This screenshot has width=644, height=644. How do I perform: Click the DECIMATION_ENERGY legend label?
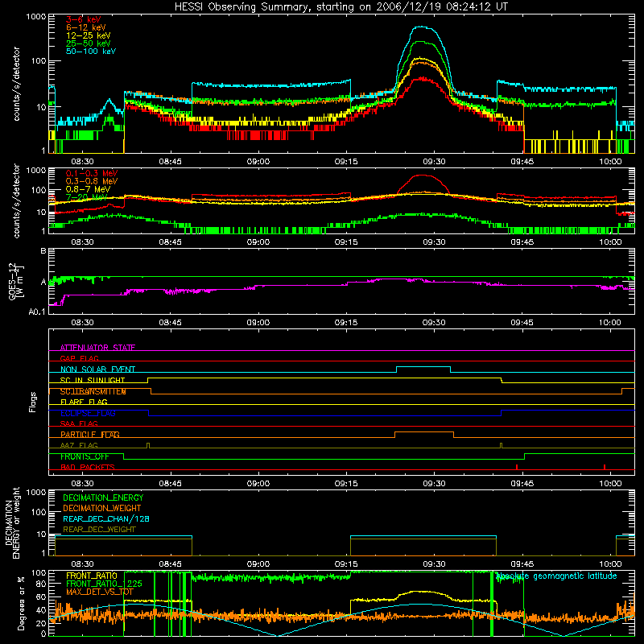tap(103, 497)
